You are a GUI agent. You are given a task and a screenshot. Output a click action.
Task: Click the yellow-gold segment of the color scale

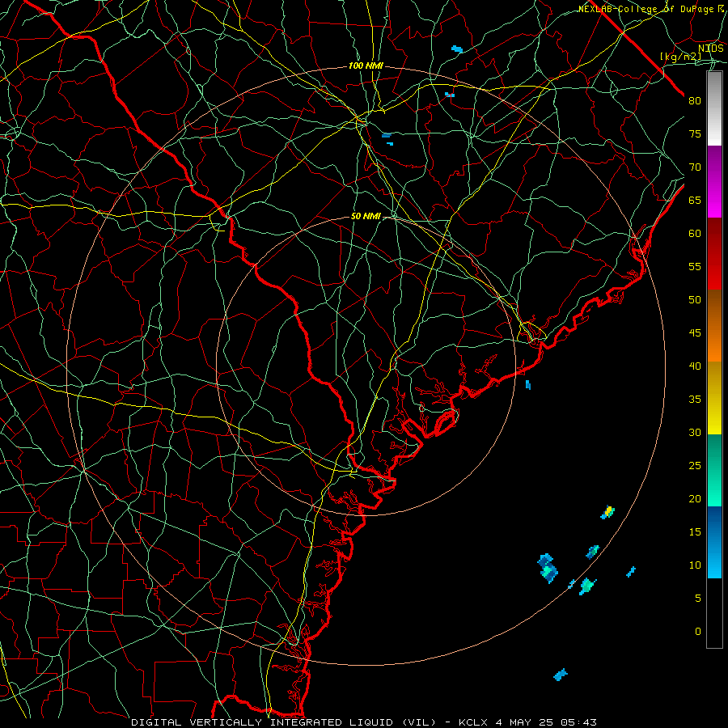point(714,398)
